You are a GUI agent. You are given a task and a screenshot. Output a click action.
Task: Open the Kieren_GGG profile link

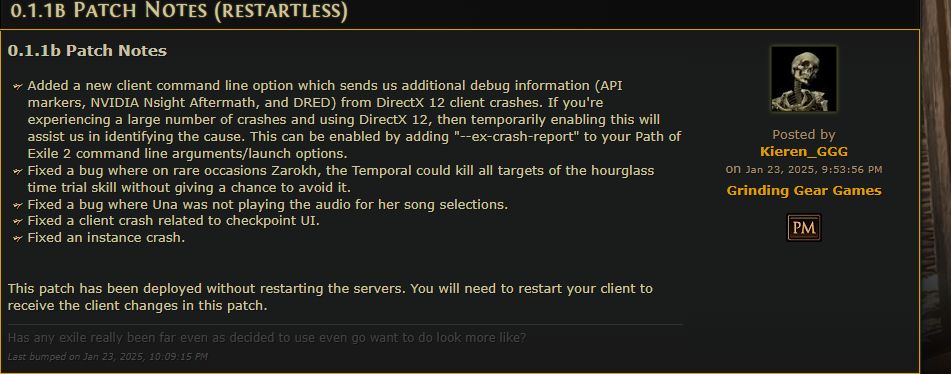(804, 152)
